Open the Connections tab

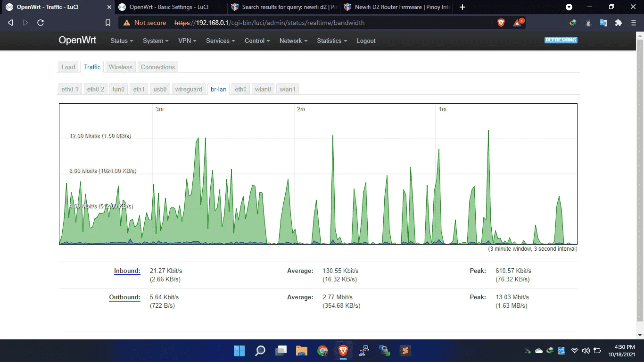pyautogui.click(x=158, y=67)
